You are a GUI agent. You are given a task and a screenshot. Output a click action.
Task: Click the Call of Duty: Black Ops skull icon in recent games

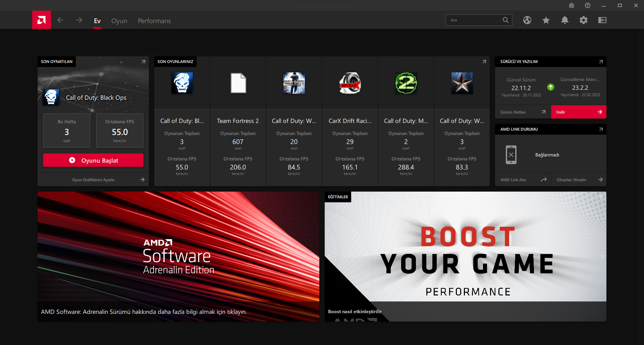pyautogui.click(x=182, y=83)
